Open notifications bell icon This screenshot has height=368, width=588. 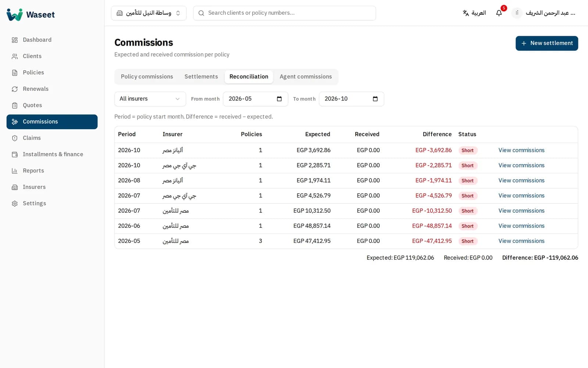click(499, 13)
